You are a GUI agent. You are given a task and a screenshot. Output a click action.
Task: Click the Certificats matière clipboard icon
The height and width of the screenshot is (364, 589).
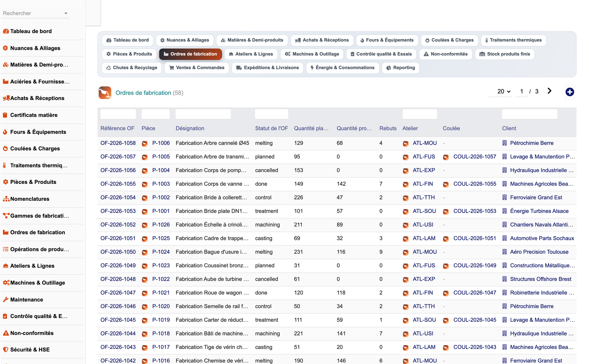[5, 115]
